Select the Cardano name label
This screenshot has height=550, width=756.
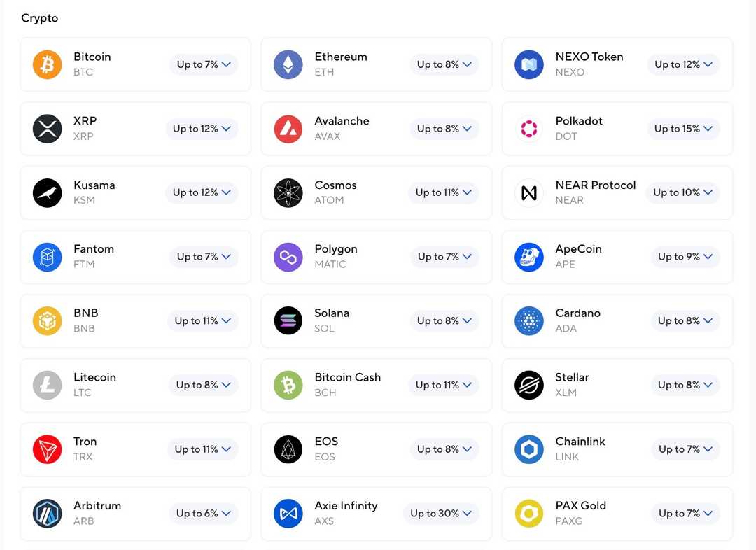click(577, 313)
